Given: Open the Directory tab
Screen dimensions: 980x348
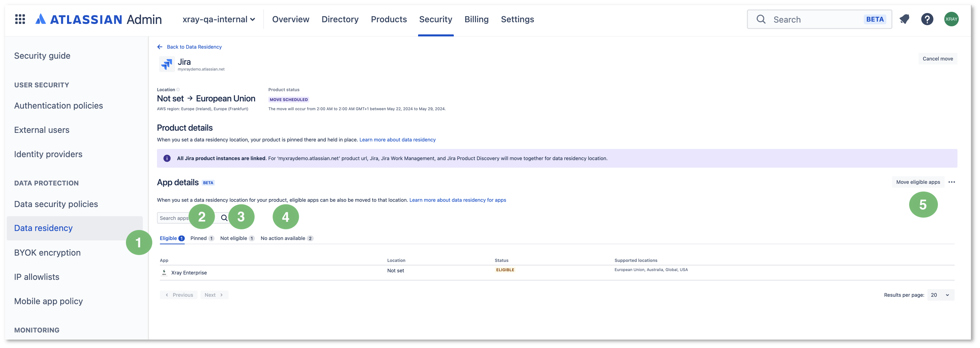Looking at the screenshot, I should tap(340, 20).
